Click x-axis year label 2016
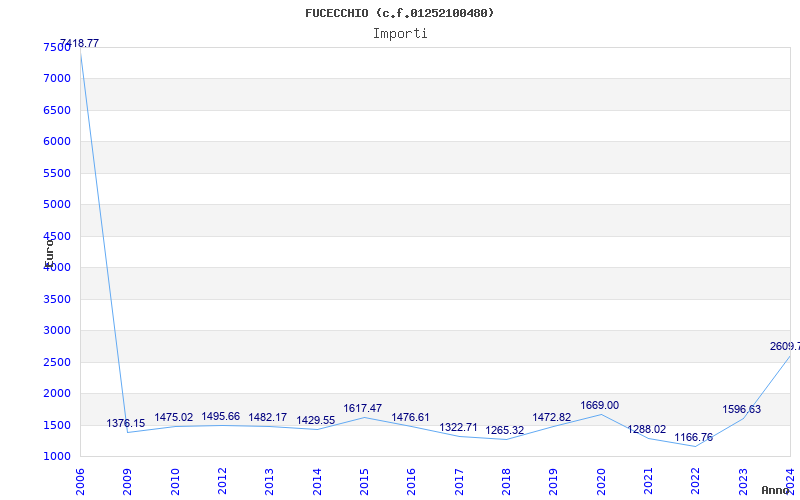Viewport: 800px width, 500px height. click(x=412, y=482)
